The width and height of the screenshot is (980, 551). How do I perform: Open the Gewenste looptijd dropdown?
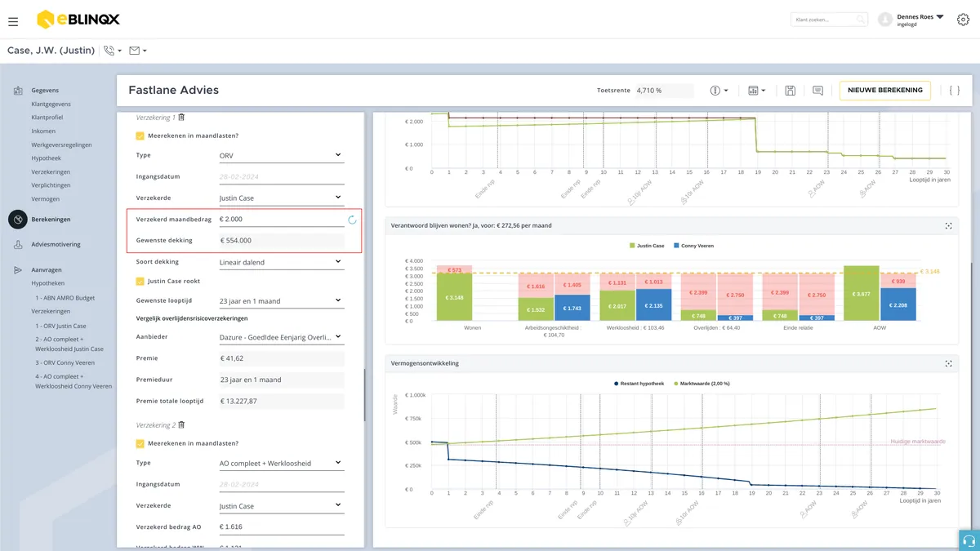point(281,300)
